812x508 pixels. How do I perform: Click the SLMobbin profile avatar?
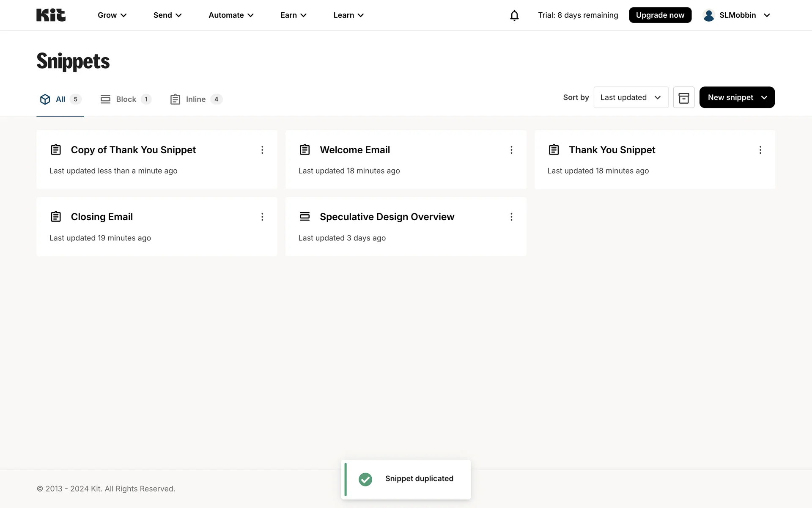[709, 15]
